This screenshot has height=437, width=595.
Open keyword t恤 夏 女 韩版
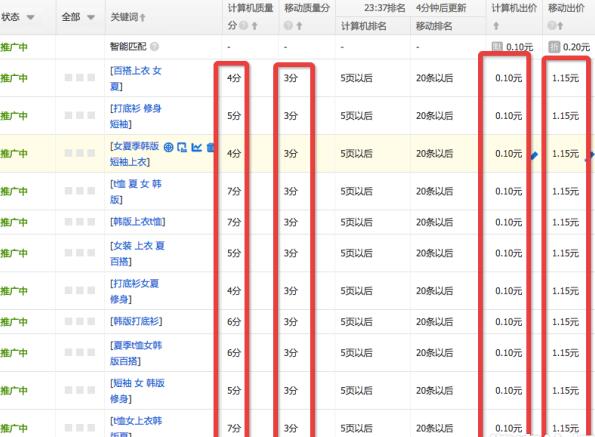click(x=136, y=192)
